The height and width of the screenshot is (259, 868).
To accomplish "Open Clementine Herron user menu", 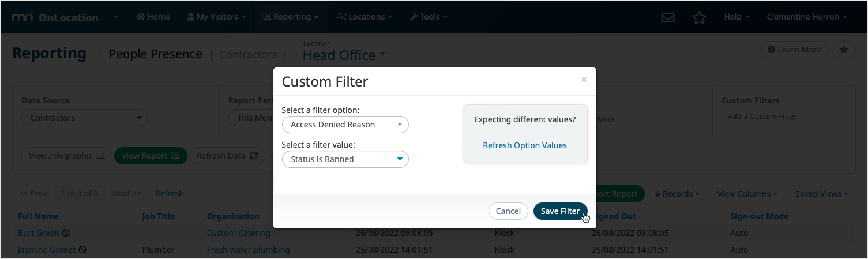I will point(806,17).
